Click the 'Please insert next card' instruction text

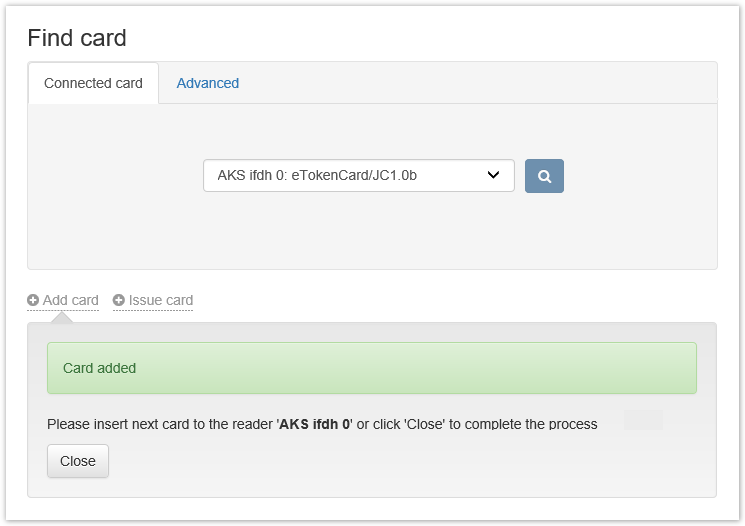[x=160, y=424]
